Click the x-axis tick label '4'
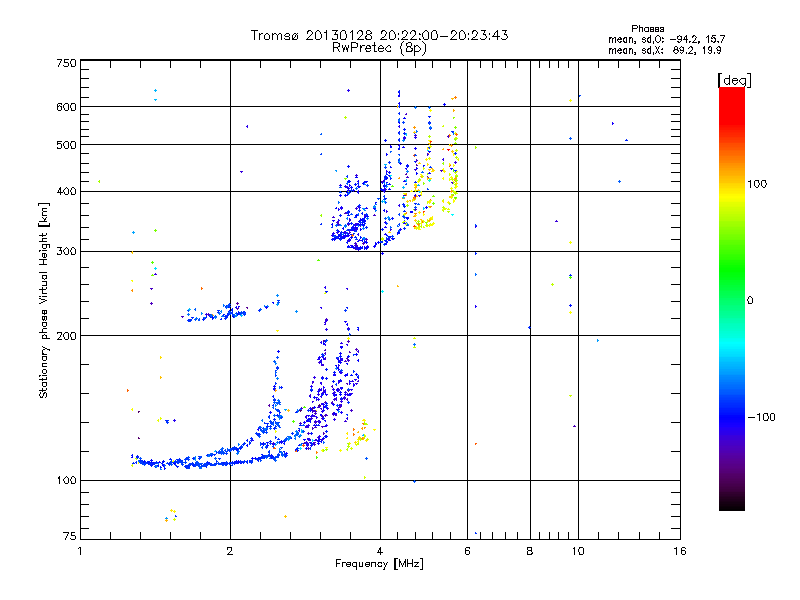 pyautogui.click(x=380, y=551)
